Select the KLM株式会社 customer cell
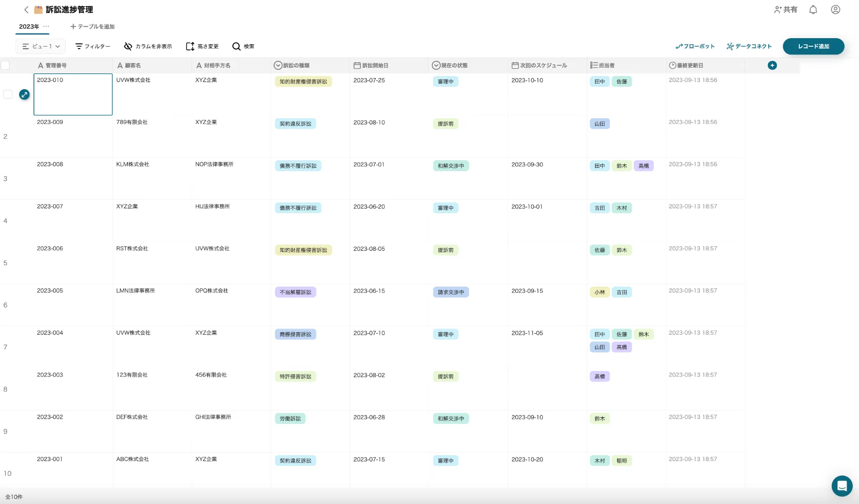 152,179
